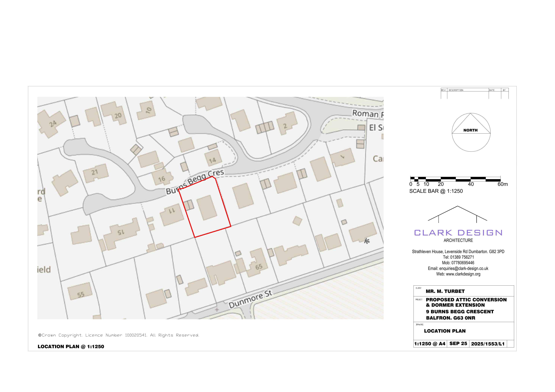Click the Crown Copyright licence notice
The height and width of the screenshot is (392, 555).
(x=119, y=335)
